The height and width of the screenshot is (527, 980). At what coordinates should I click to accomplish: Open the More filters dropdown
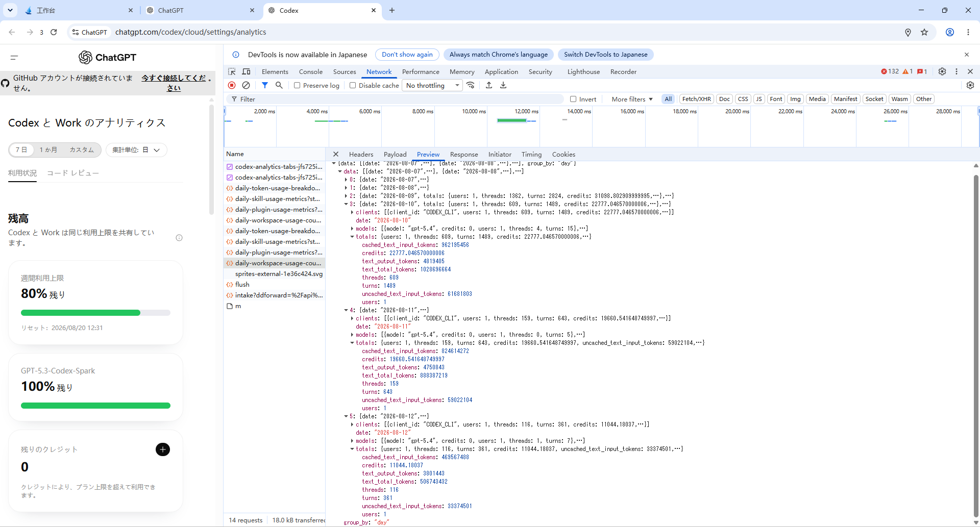[x=632, y=99]
